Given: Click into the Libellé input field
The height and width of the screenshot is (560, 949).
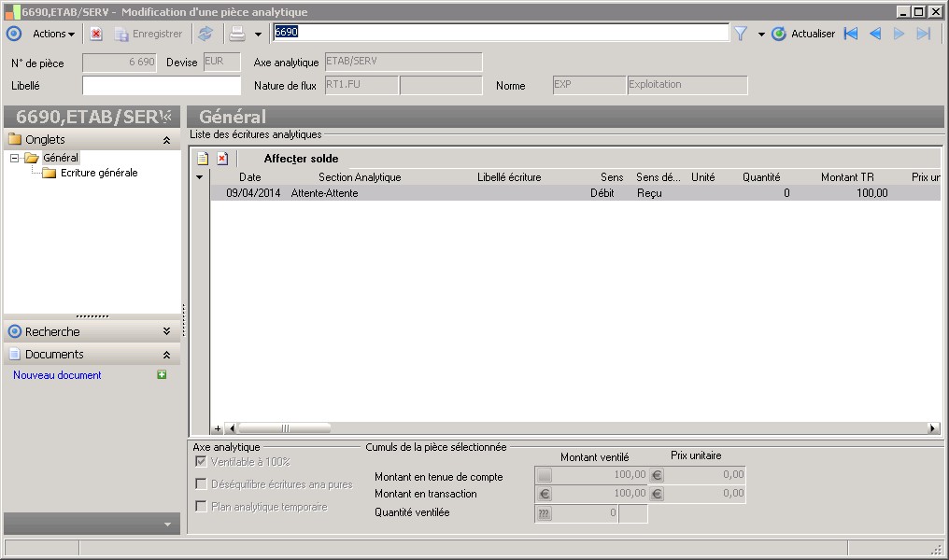Looking at the screenshot, I should [x=163, y=86].
